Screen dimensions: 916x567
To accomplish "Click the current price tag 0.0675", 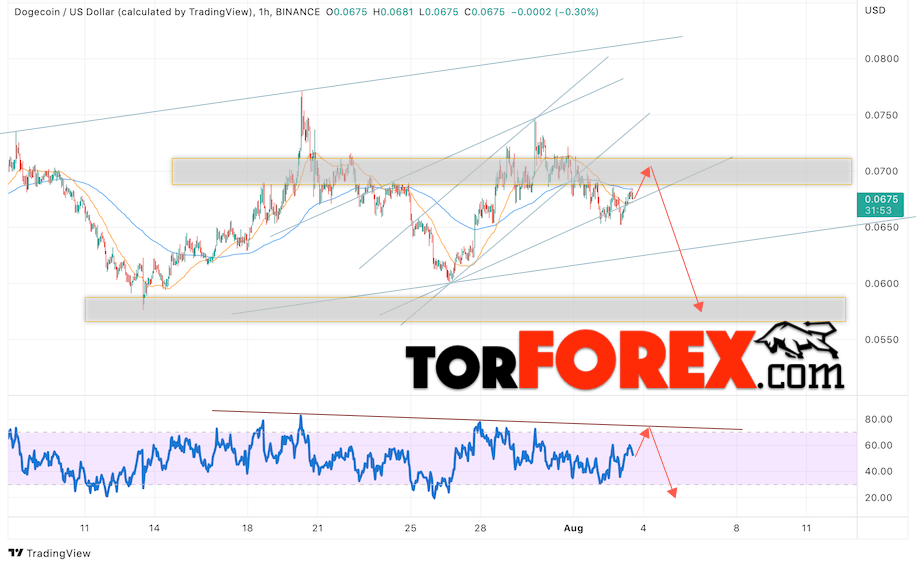I will (880, 204).
